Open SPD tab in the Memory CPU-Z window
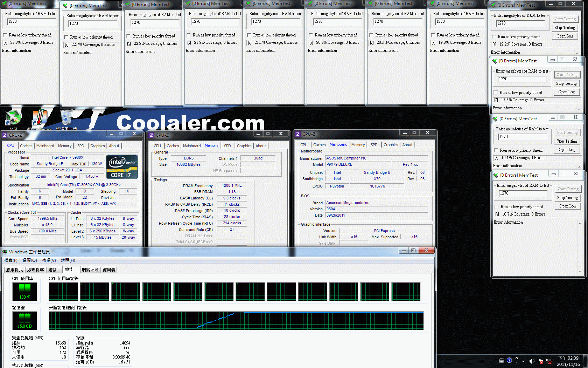588x368 pixels. pyautogui.click(x=227, y=146)
